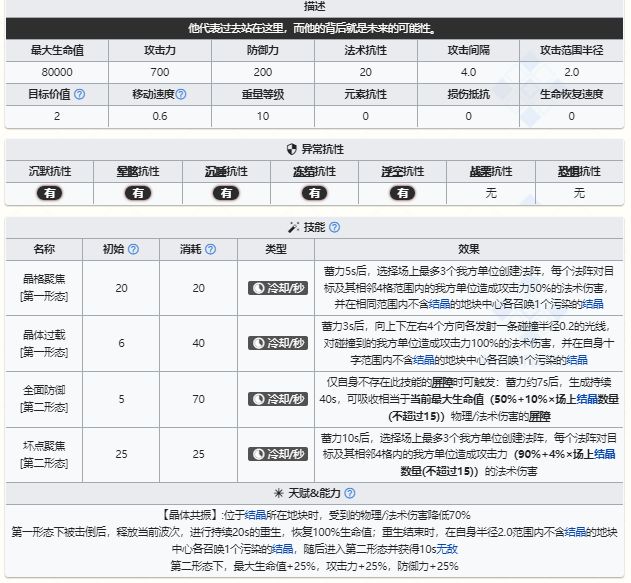Open help icon beside 技能 header

[x=334, y=227]
